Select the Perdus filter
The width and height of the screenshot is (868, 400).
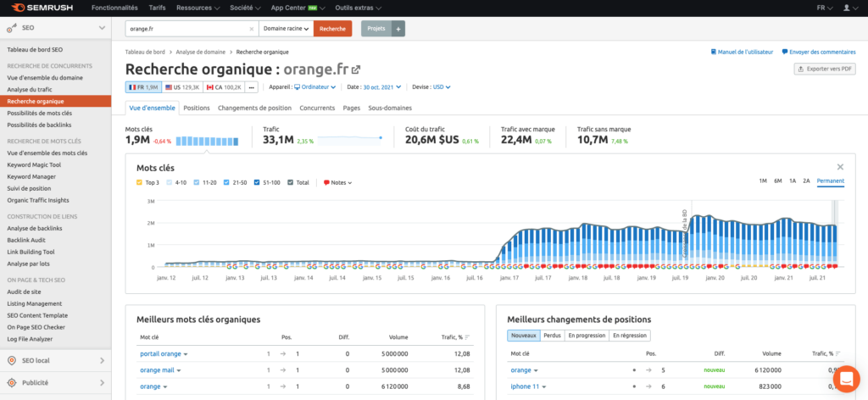coord(552,336)
